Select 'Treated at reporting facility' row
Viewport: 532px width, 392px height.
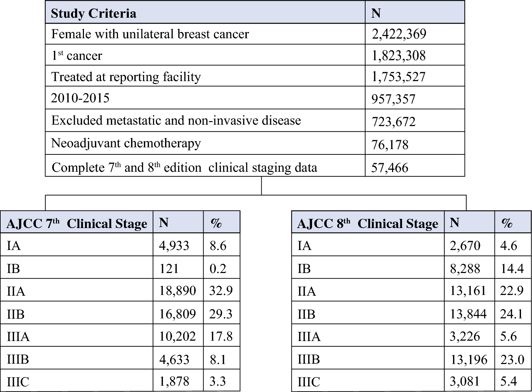click(126, 77)
